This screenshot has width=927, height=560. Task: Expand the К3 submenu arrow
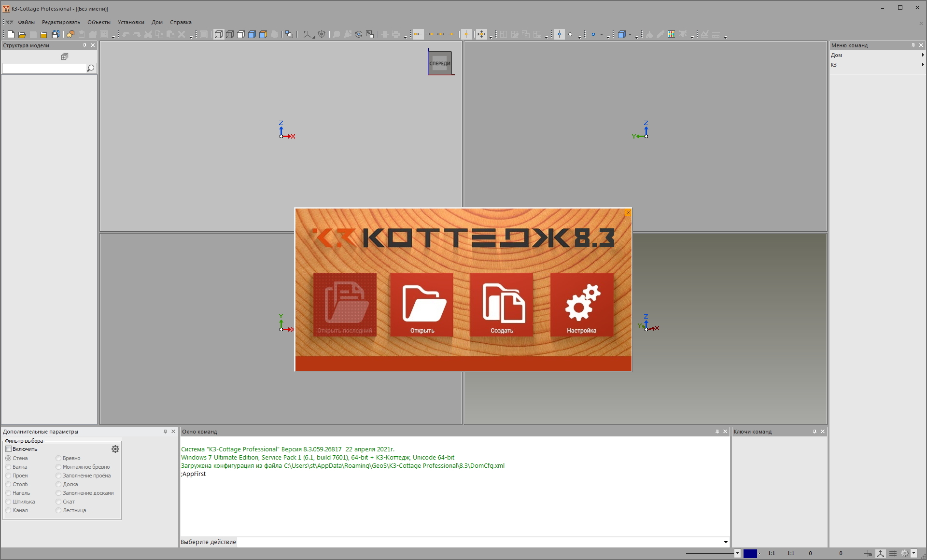(923, 64)
